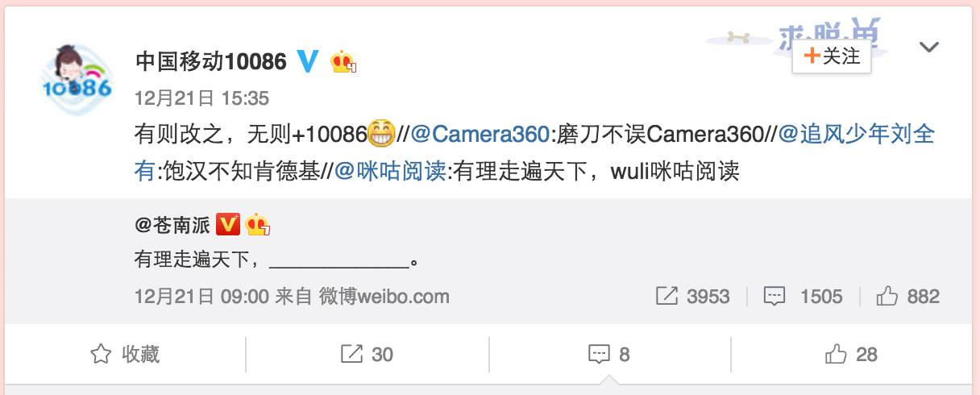View 3953 reposts of original post

(x=693, y=297)
